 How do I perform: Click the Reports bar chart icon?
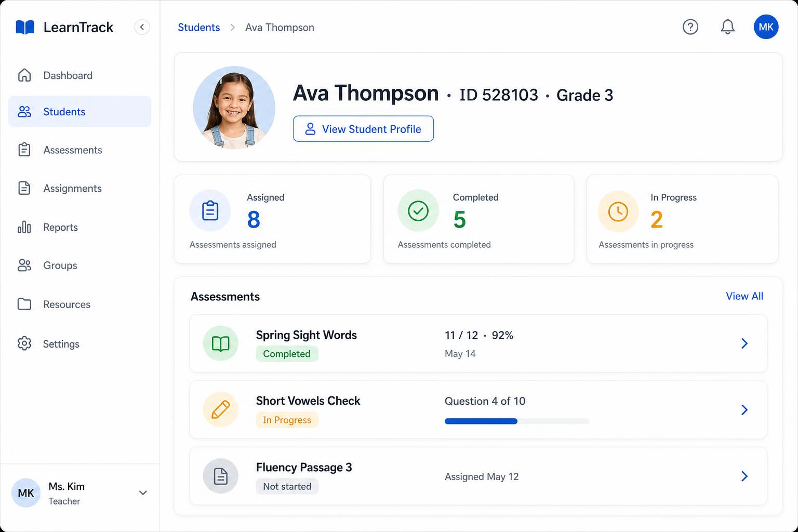pos(24,227)
